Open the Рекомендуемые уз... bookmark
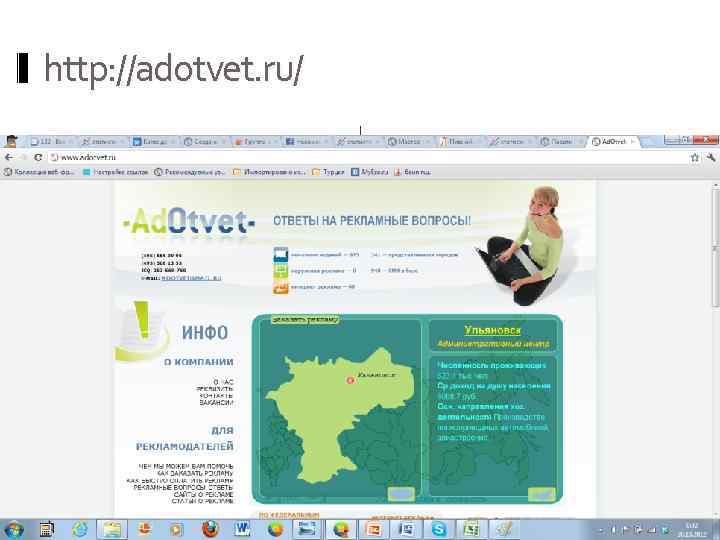 pos(190,172)
